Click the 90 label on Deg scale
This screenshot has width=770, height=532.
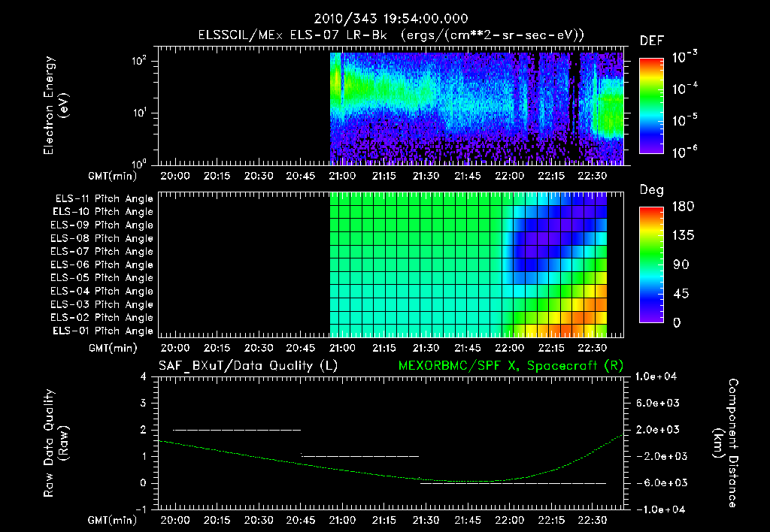pos(681,265)
